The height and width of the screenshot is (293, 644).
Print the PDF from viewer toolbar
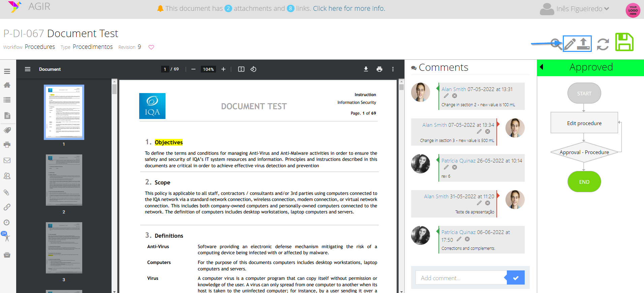point(379,69)
